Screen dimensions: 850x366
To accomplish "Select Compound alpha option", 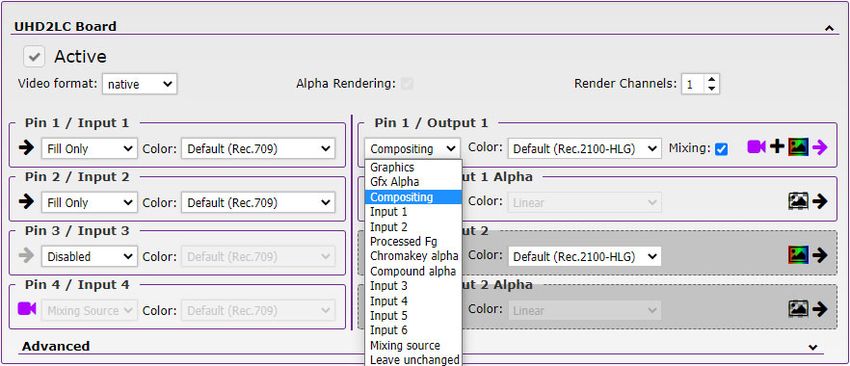I will [413, 271].
